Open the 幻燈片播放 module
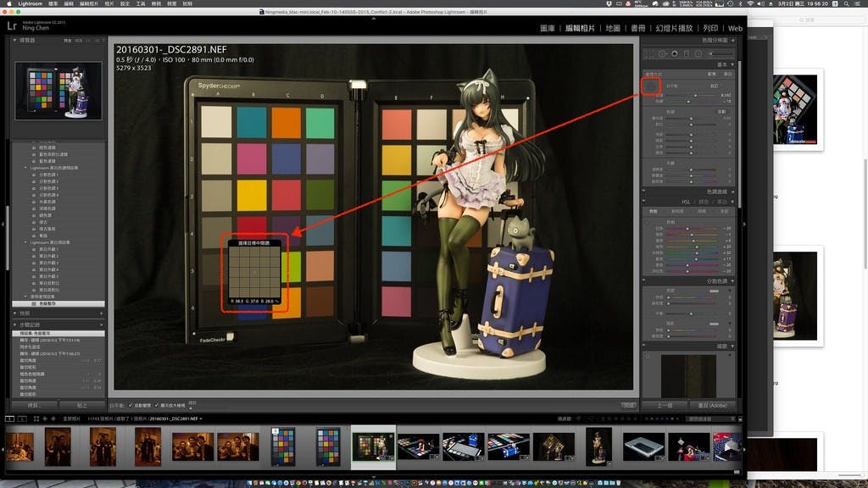868x488 pixels. click(674, 28)
